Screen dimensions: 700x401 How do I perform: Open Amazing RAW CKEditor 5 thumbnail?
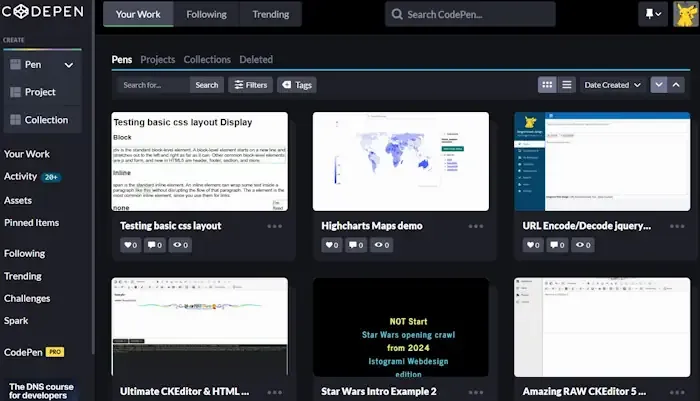click(x=602, y=327)
